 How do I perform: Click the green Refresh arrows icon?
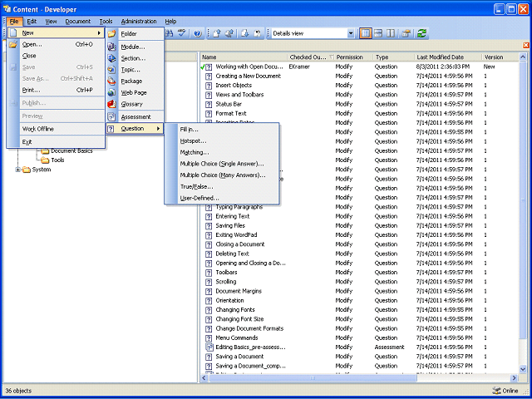(x=421, y=33)
